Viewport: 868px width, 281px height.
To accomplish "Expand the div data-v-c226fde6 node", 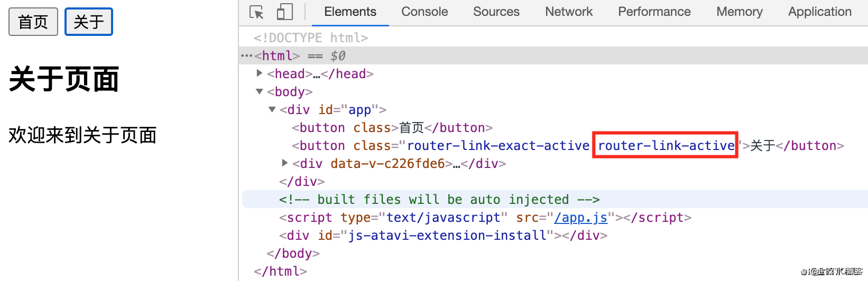I will click(x=285, y=163).
